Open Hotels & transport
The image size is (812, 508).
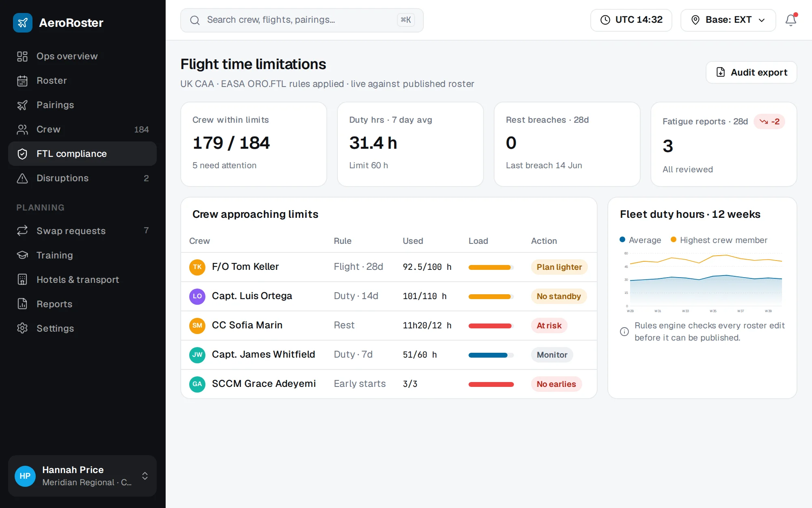(x=82, y=280)
